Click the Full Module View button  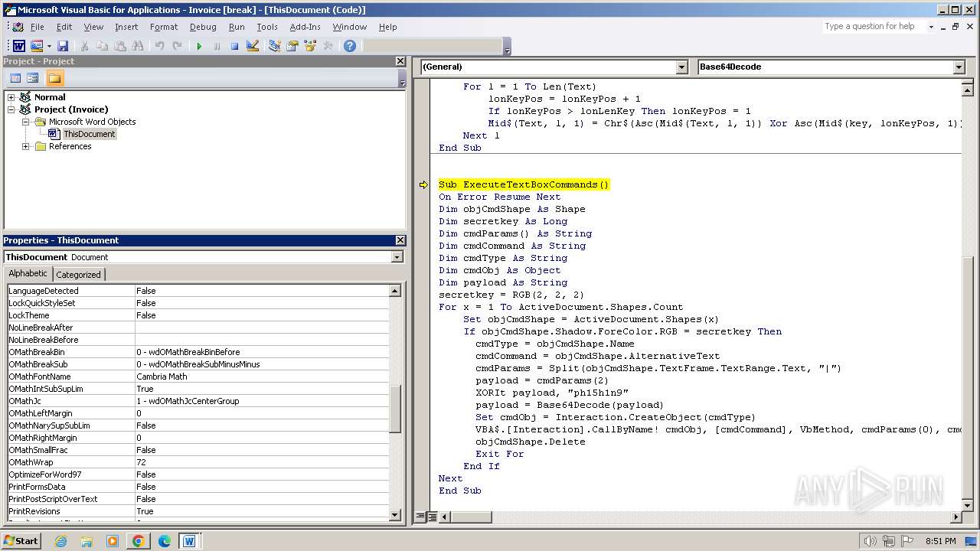pyautogui.click(x=433, y=517)
